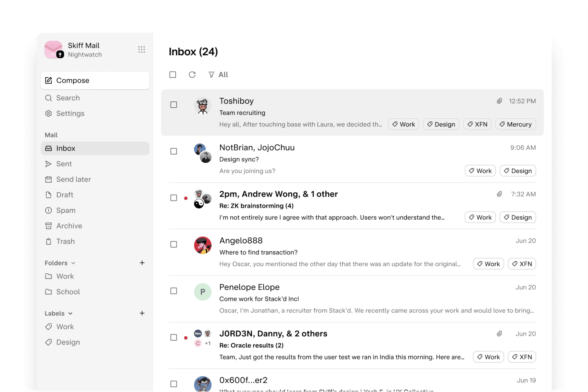Open the All filter dropdown
The height and width of the screenshot is (392, 588).
[x=218, y=74]
